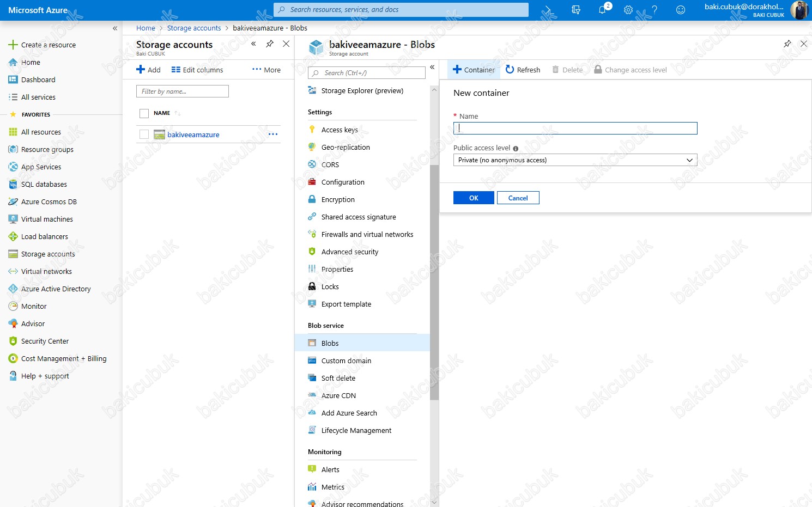Pin the Storage accounts blade
Image resolution: width=812 pixels, height=507 pixels.
pos(270,44)
